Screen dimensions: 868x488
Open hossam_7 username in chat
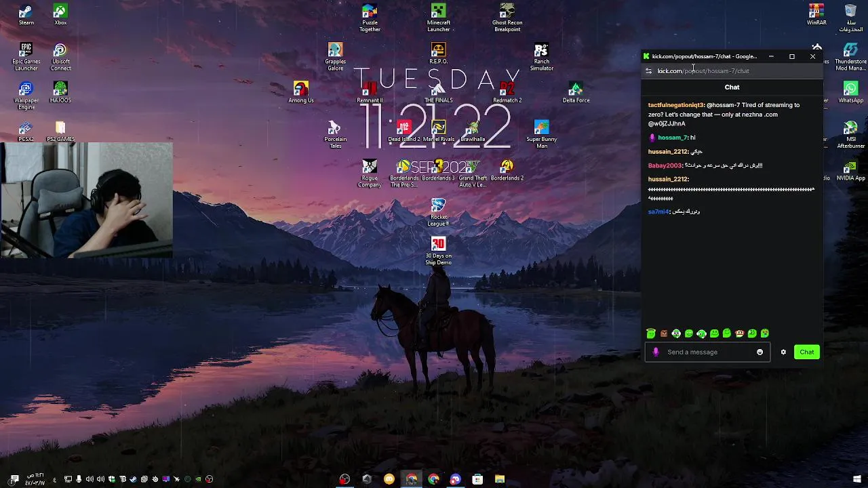tap(672, 138)
